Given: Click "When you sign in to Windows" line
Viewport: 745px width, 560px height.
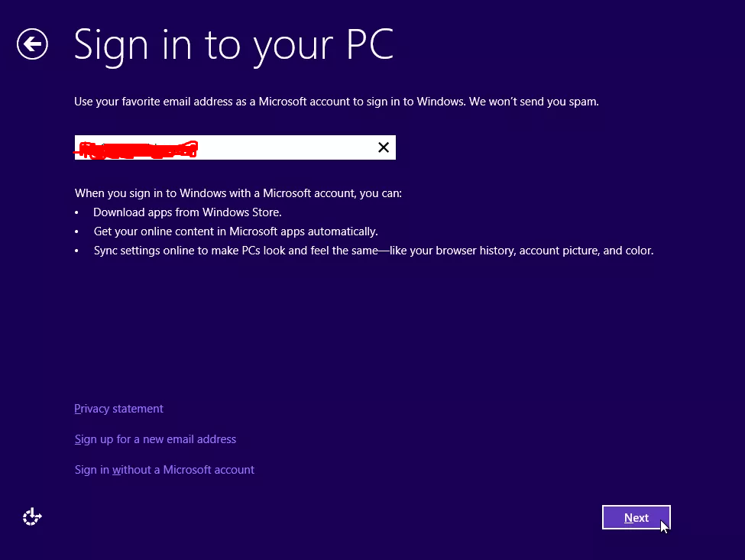Looking at the screenshot, I should 238,193.
